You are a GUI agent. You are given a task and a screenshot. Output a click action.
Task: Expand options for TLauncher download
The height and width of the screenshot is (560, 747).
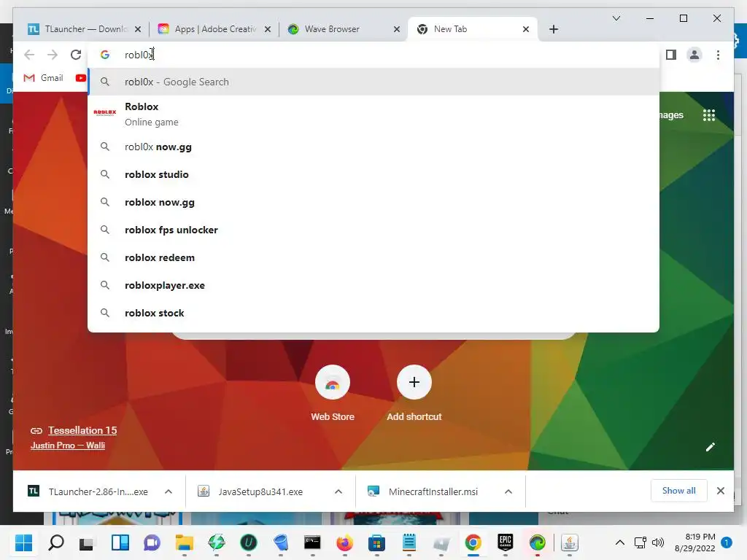pyautogui.click(x=169, y=491)
